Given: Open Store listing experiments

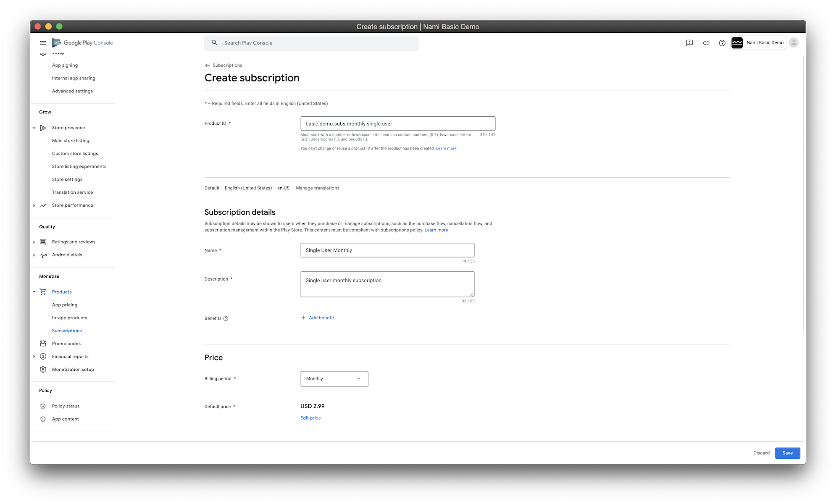Looking at the screenshot, I should [x=79, y=167].
